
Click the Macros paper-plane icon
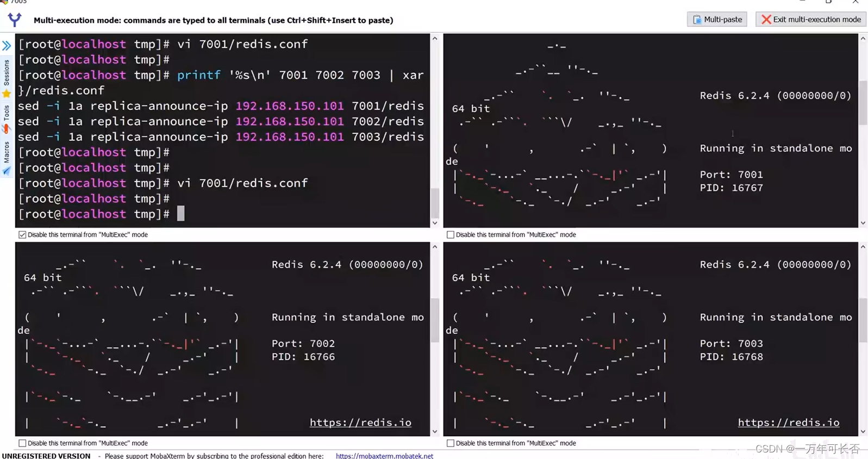[x=7, y=171]
